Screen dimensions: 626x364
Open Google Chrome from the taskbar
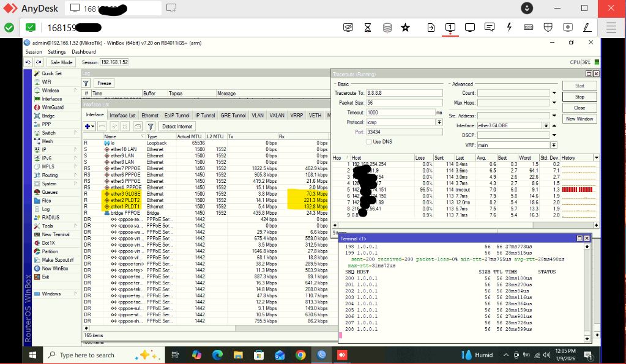click(300, 354)
